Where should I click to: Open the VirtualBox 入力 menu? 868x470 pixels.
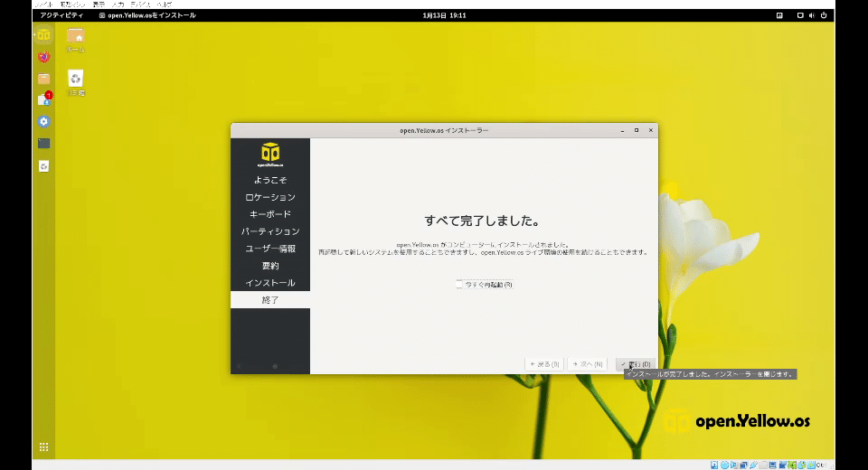click(118, 5)
